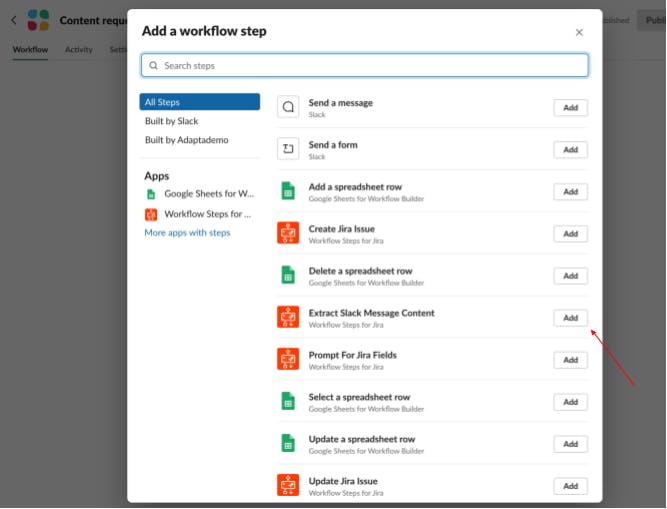Open Google Sheets for W... app filter
The height and width of the screenshot is (509, 667).
200,194
